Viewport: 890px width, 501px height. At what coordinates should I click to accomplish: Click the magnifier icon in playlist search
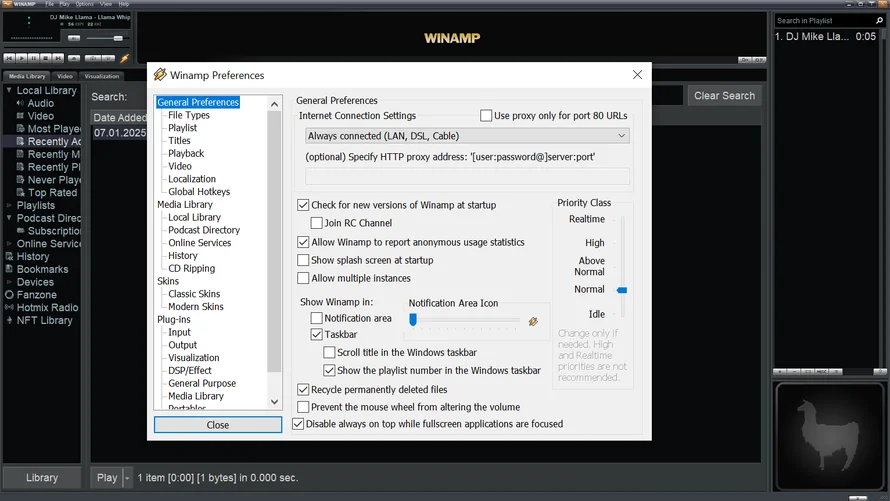879,20
